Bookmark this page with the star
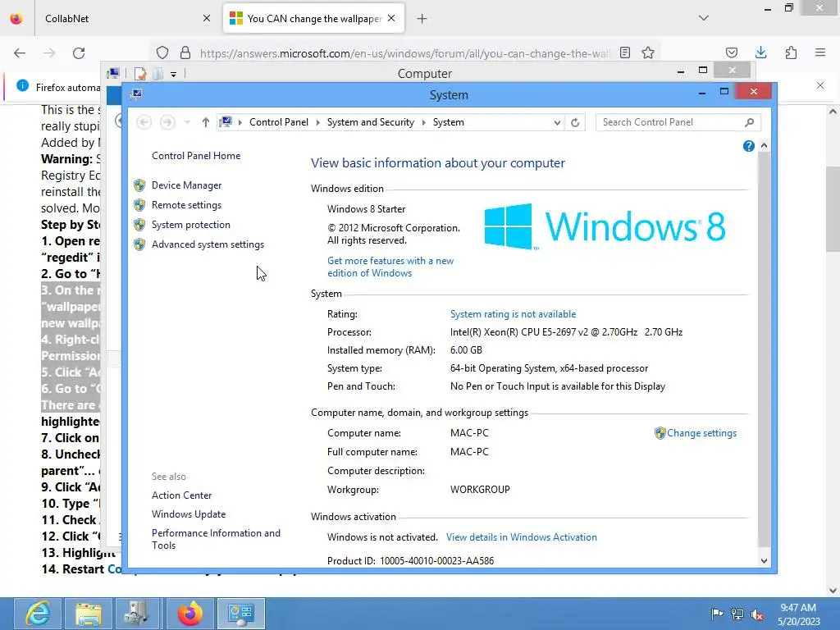This screenshot has height=630, width=840. 648,53
